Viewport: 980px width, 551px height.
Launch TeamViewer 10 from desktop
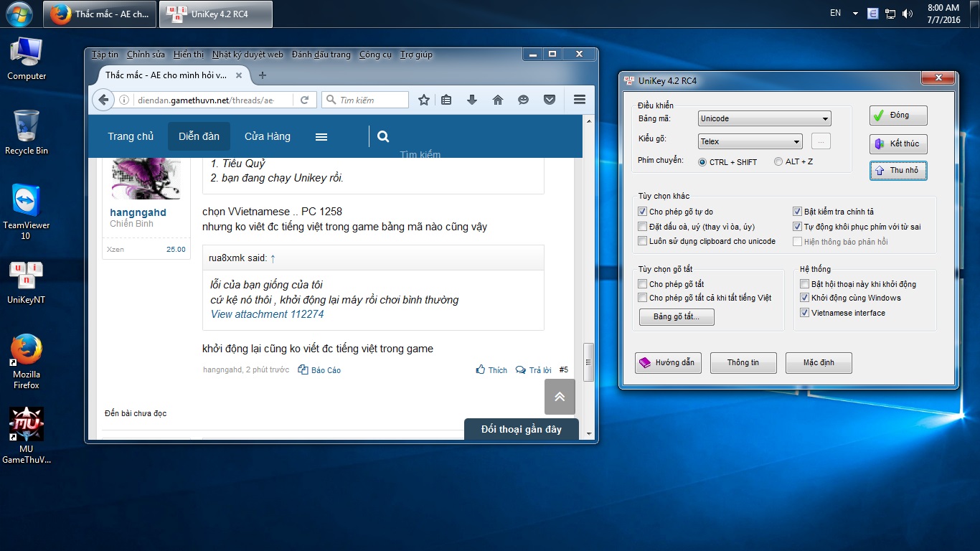pos(27,212)
